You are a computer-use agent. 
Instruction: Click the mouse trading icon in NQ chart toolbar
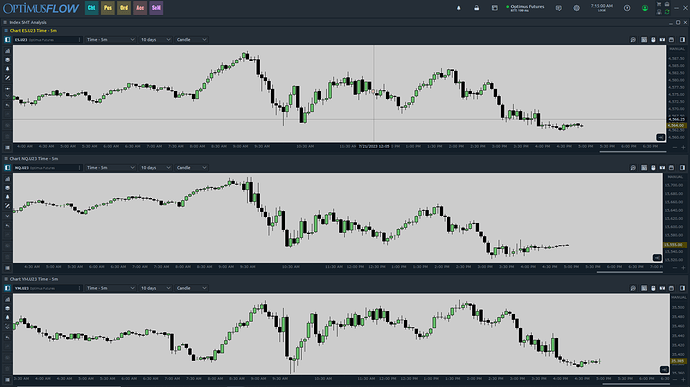(653, 168)
